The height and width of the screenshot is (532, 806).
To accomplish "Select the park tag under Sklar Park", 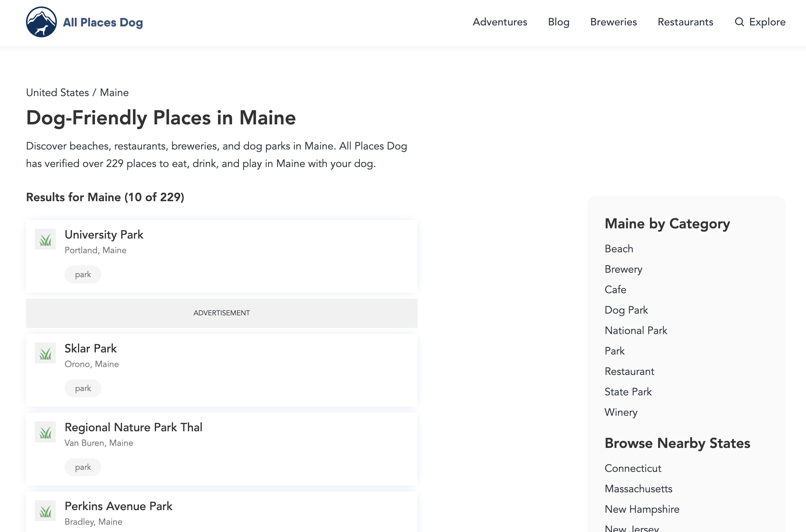I will coord(83,388).
